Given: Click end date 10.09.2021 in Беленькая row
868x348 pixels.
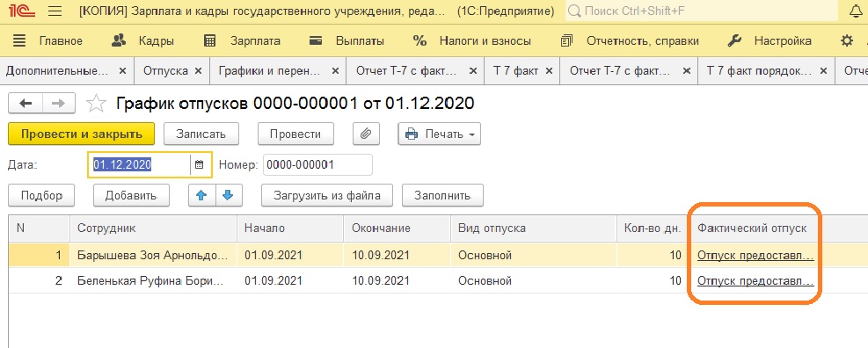Looking at the screenshot, I should (x=398, y=280).
